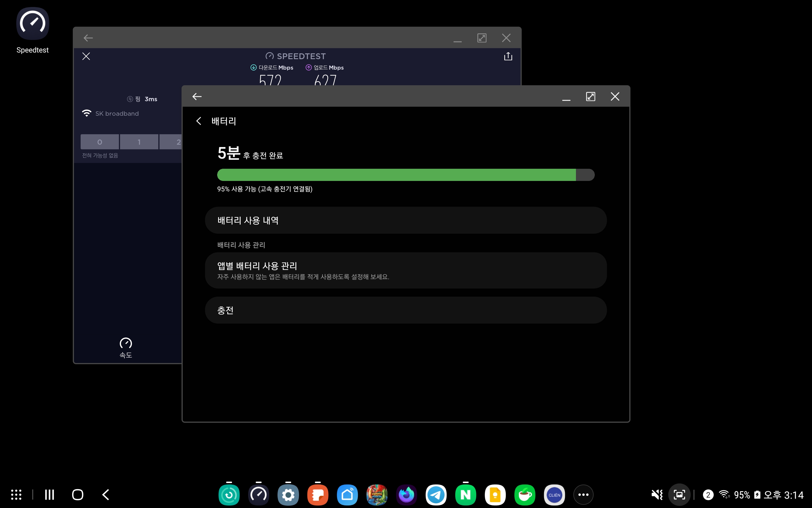Show more apps with the three-dots button
This screenshot has height=508, width=812.
click(x=583, y=495)
